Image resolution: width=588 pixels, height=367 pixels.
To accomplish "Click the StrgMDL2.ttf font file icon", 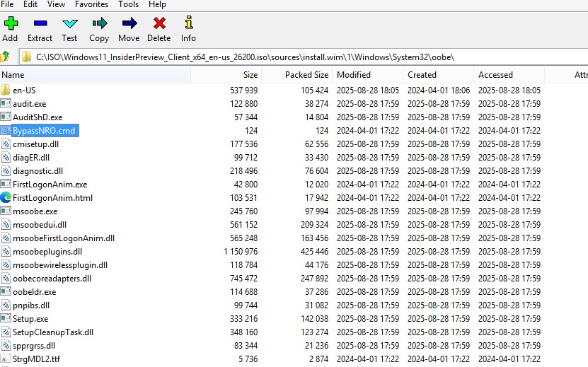I will (6, 359).
